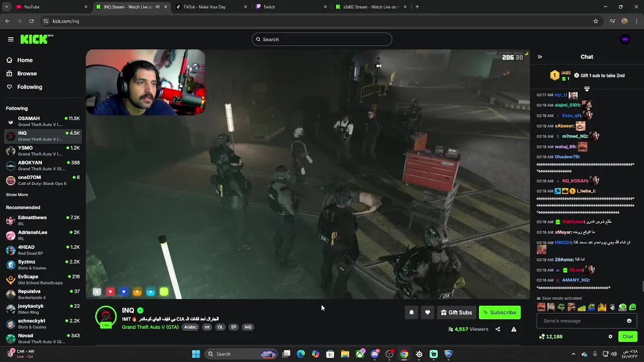Open the profile avatar menu in Kick header

tap(625, 39)
